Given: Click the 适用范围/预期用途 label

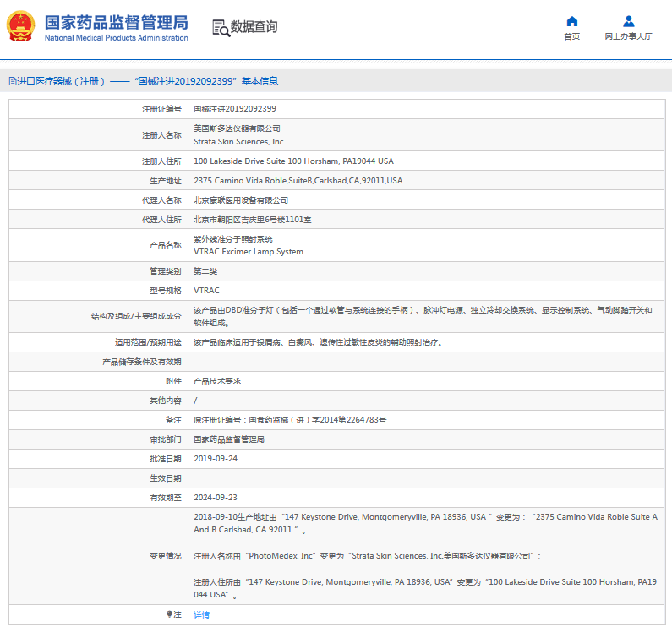Looking at the screenshot, I should coord(148,342).
